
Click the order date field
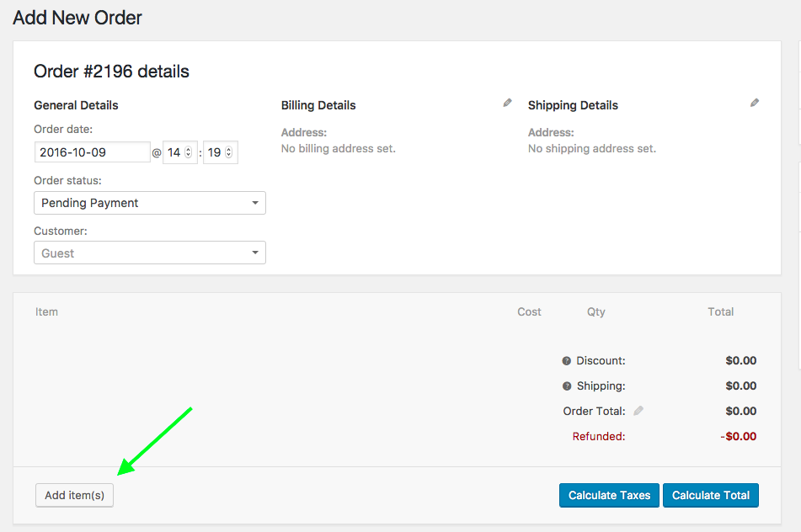coord(93,152)
